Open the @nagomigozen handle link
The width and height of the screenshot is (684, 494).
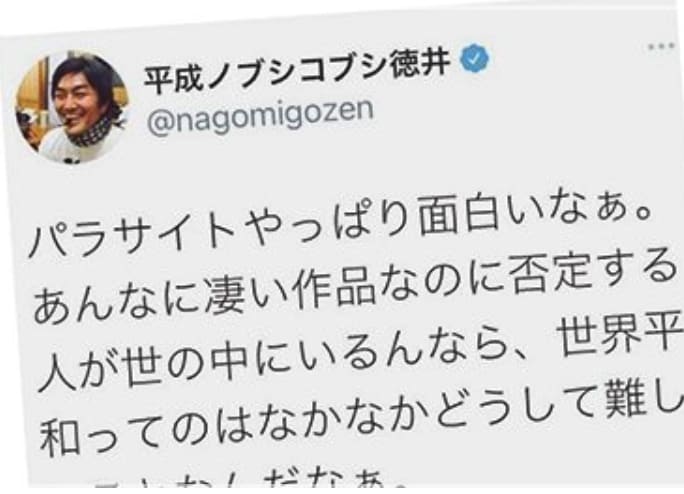[260, 117]
